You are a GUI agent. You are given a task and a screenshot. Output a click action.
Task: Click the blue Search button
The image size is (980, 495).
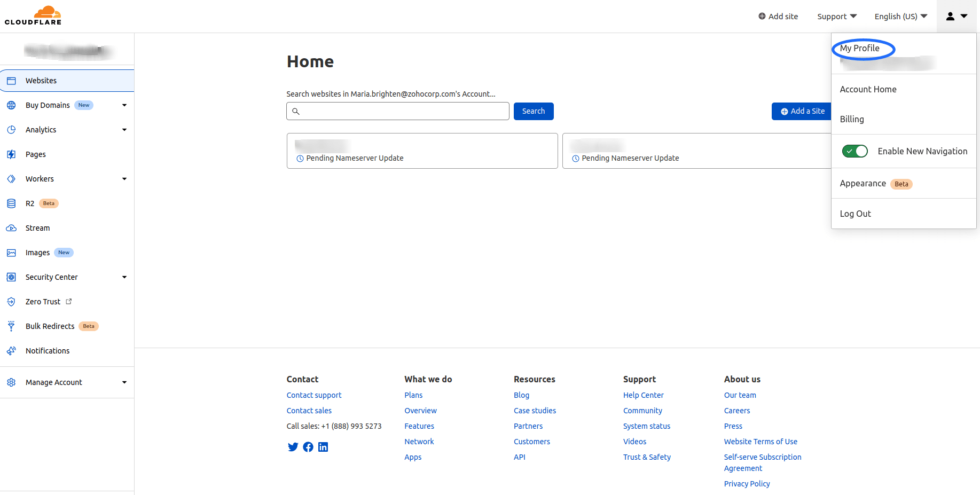pyautogui.click(x=534, y=111)
